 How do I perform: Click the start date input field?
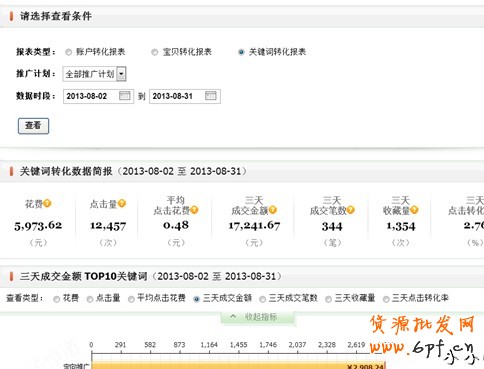coord(98,96)
